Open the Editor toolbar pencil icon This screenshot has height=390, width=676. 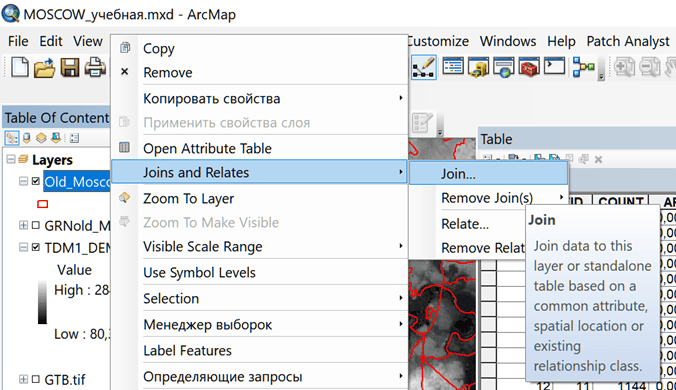pos(424,68)
